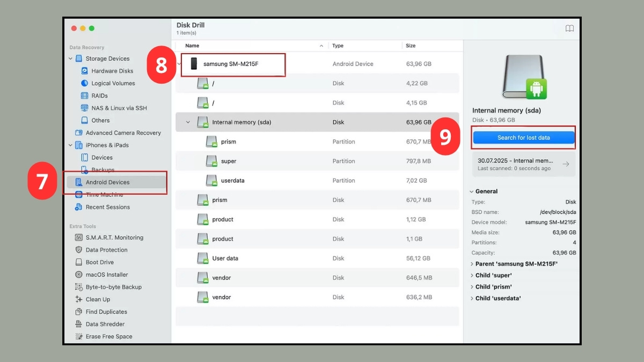Select the Others sidebar icon
The image size is (644, 362).
pyautogui.click(x=84, y=120)
